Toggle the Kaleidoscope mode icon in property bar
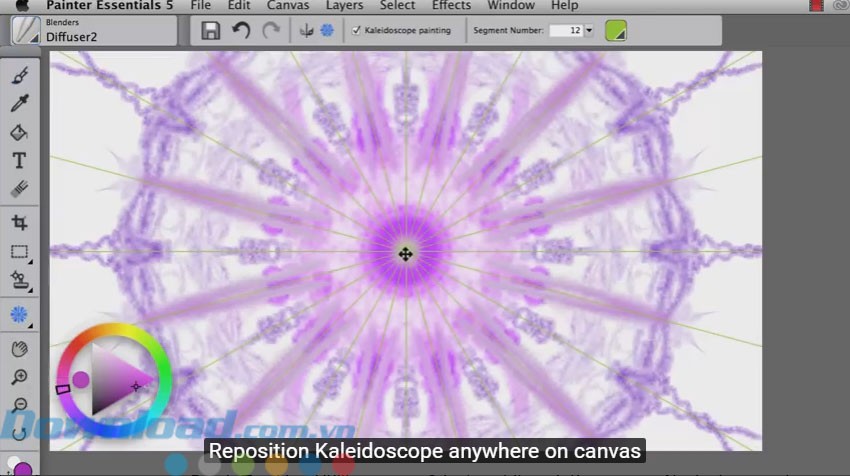 [326, 31]
